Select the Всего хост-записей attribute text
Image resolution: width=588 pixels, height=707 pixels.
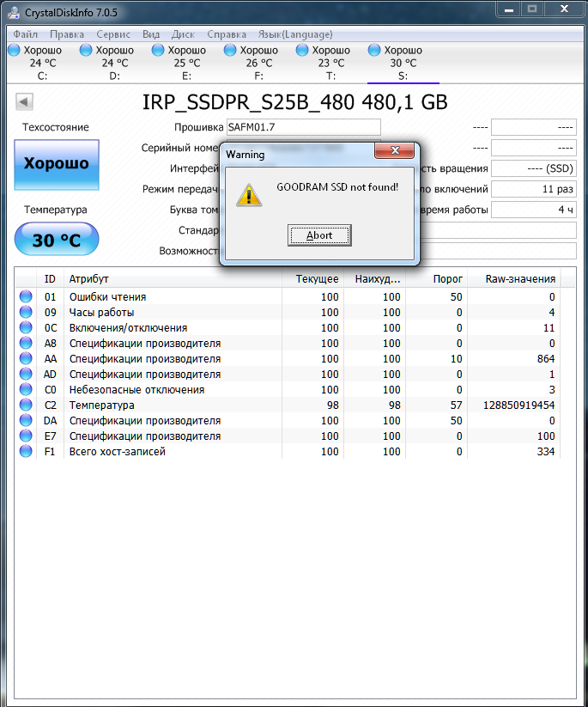[117, 451]
